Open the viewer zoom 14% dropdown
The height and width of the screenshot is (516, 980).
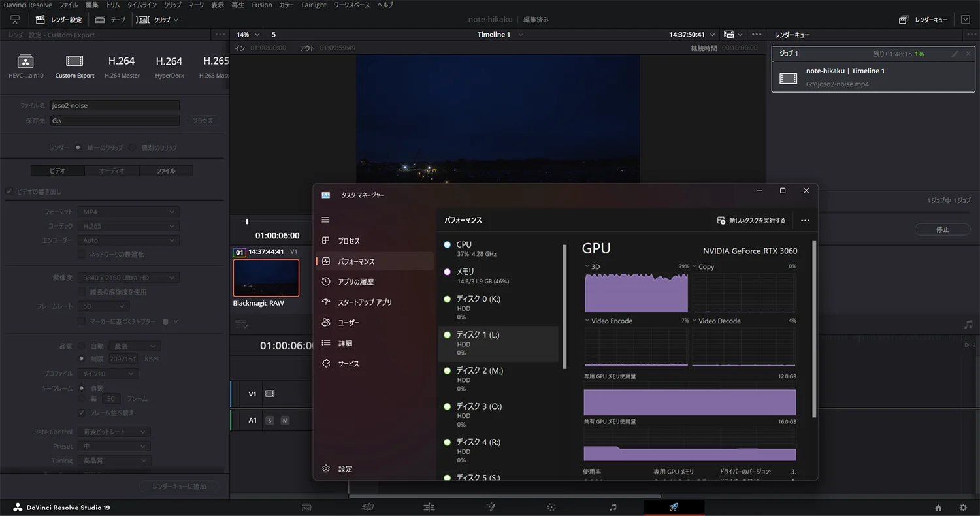248,35
